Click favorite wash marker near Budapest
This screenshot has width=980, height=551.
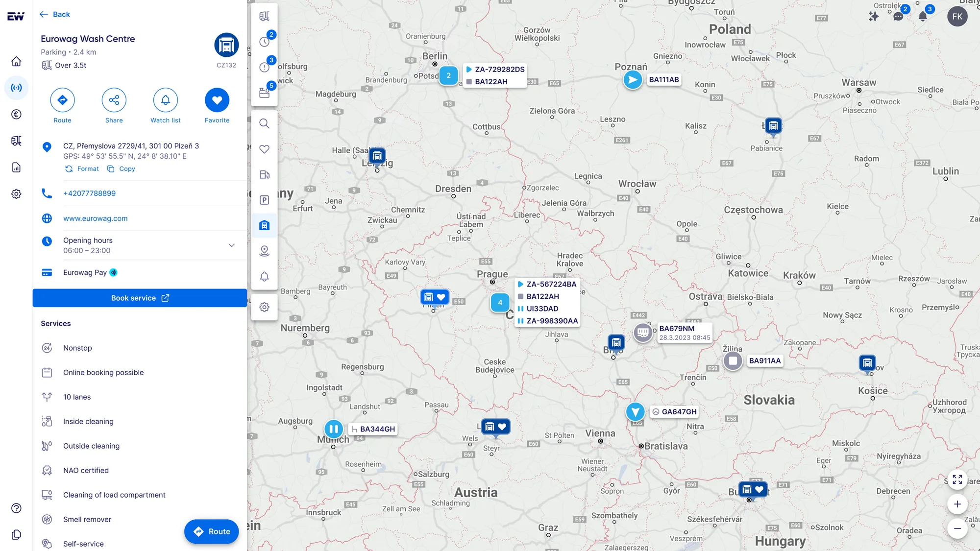[x=753, y=489]
